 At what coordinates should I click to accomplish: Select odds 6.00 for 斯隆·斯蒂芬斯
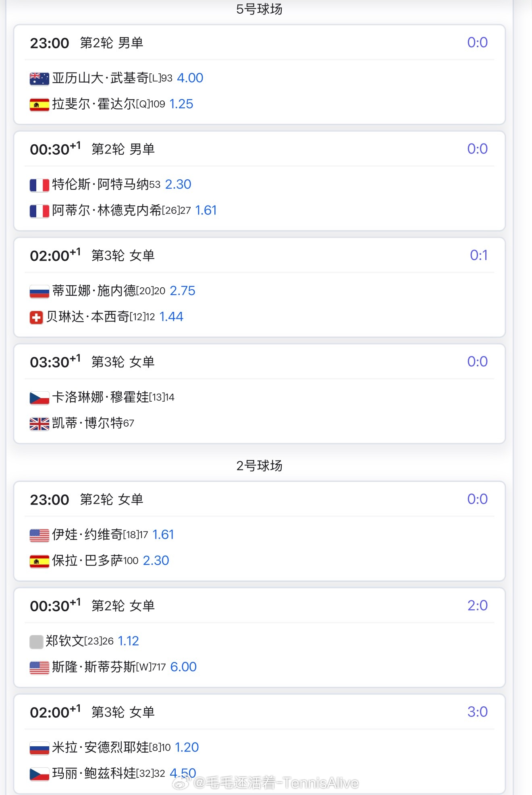coord(183,667)
